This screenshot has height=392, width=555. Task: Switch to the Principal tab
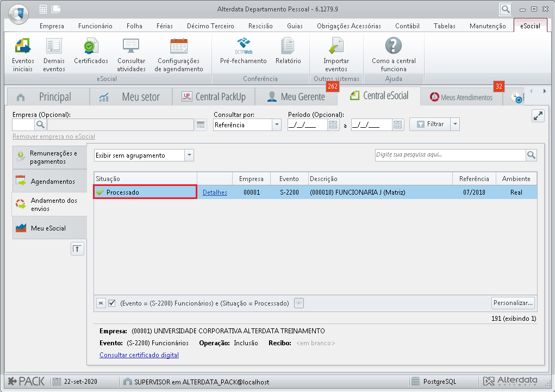click(x=48, y=97)
